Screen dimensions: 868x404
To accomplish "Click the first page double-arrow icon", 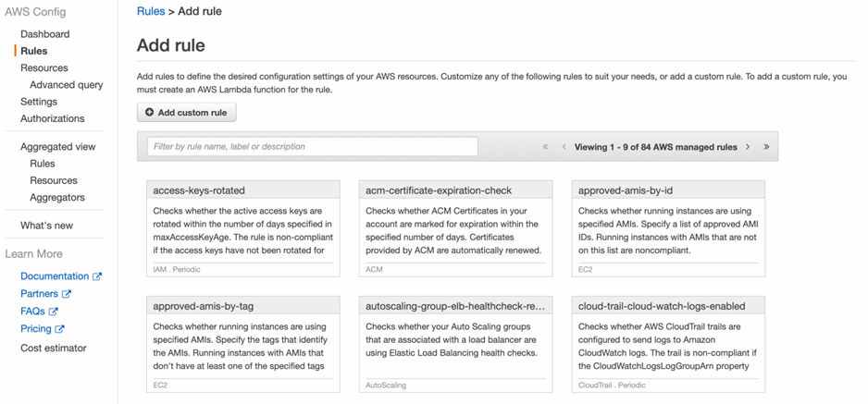I will [545, 147].
